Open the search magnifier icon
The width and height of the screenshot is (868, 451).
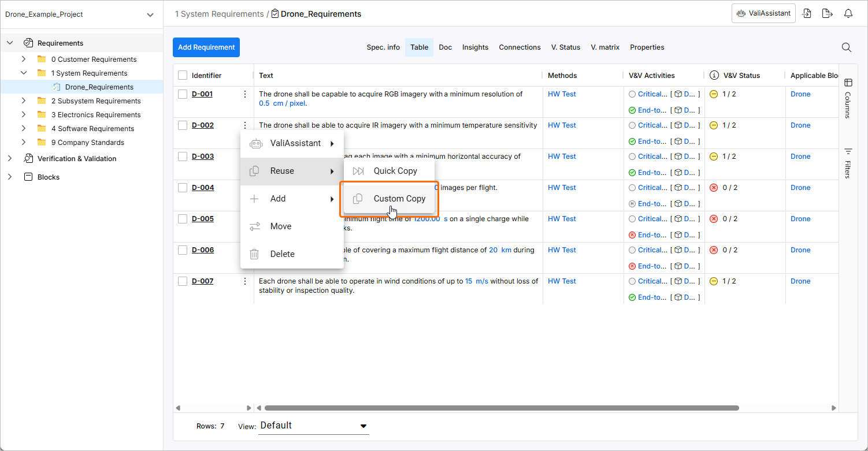[x=846, y=47]
